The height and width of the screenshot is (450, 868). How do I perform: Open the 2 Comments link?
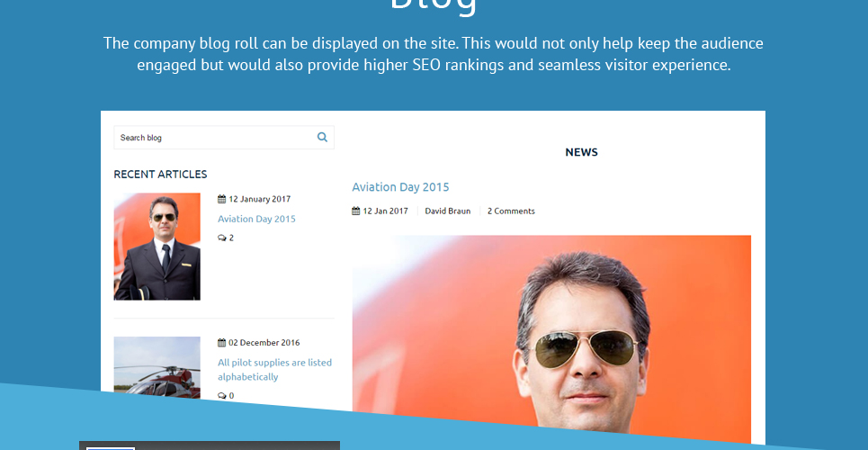pos(511,211)
